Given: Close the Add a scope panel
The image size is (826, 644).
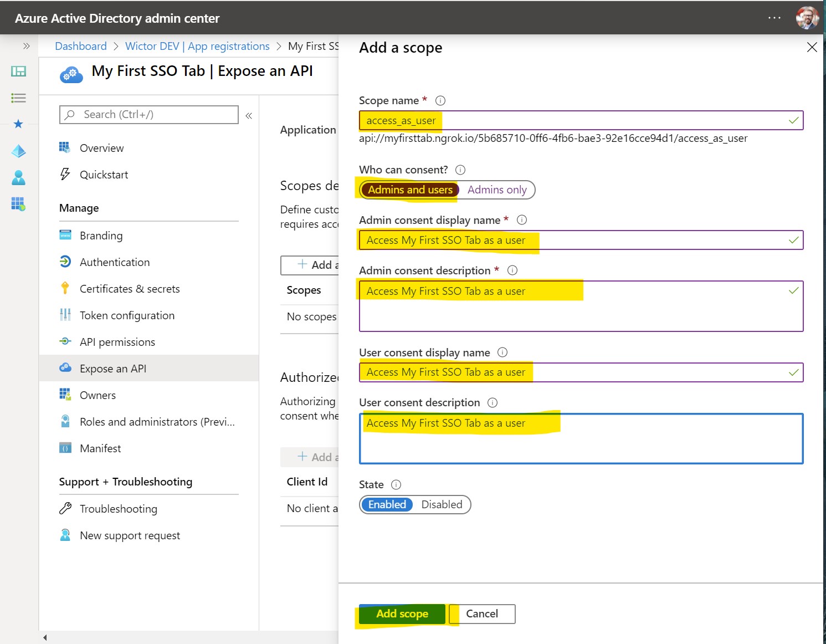Looking at the screenshot, I should (x=812, y=47).
